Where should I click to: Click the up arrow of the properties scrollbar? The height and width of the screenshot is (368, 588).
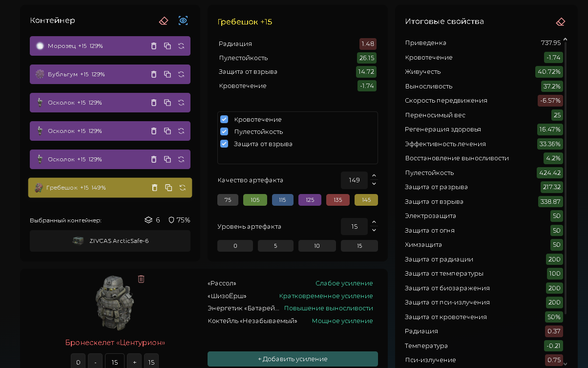(x=565, y=39)
